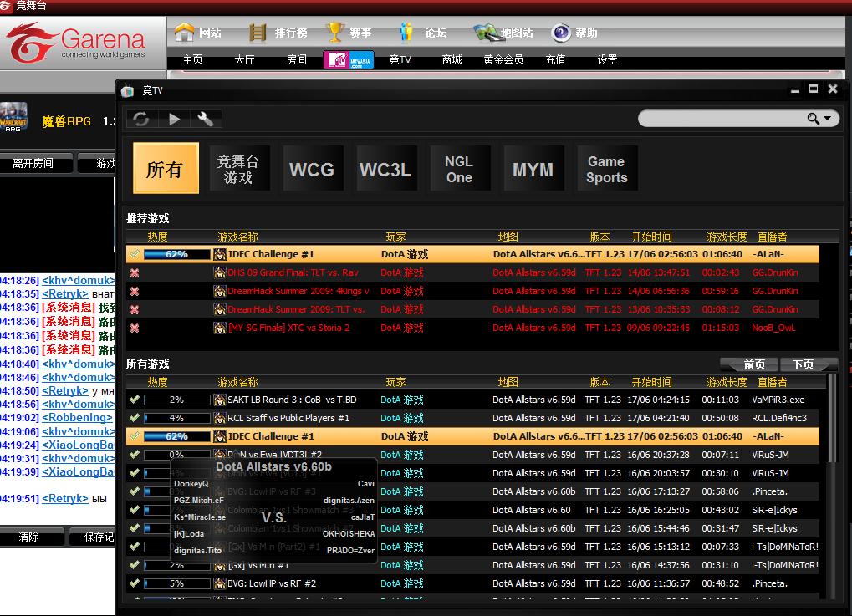Go to next page with 下页 button
Image resolution: width=852 pixels, height=616 pixels.
click(x=804, y=364)
